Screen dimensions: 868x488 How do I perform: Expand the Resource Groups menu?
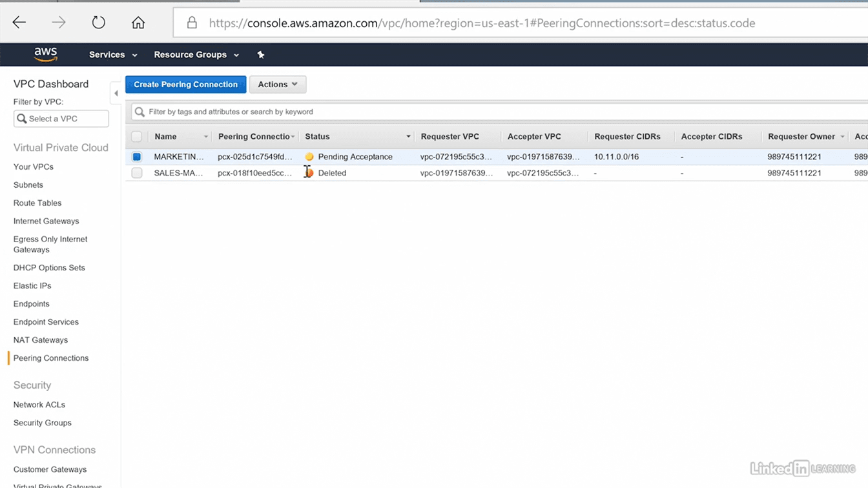(196, 55)
